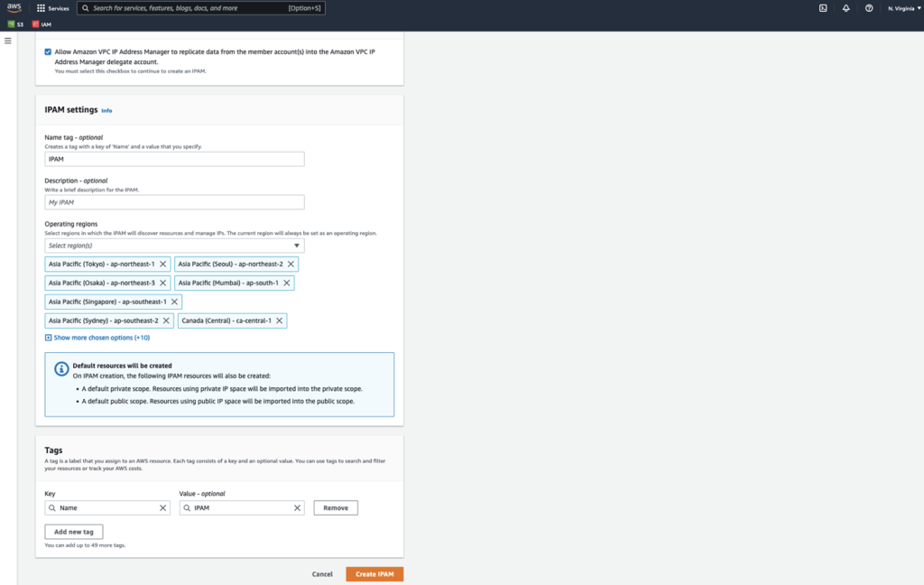Screen dimensions: 924x585
Task: Clear the IPAM tag value using its X
Action: (297, 507)
